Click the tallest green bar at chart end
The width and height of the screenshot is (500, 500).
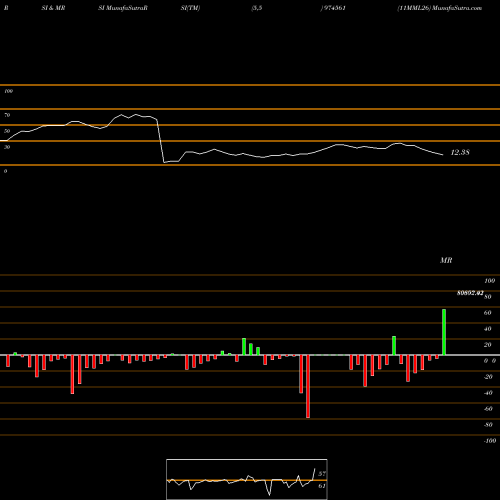[444, 332]
